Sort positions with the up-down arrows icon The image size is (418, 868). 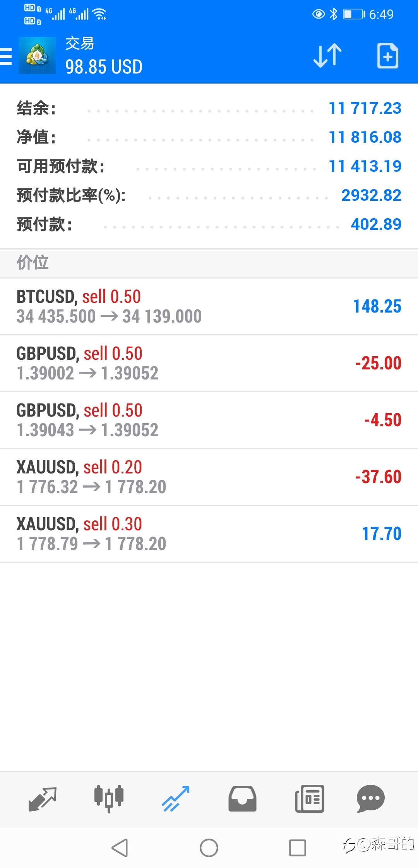(x=327, y=56)
